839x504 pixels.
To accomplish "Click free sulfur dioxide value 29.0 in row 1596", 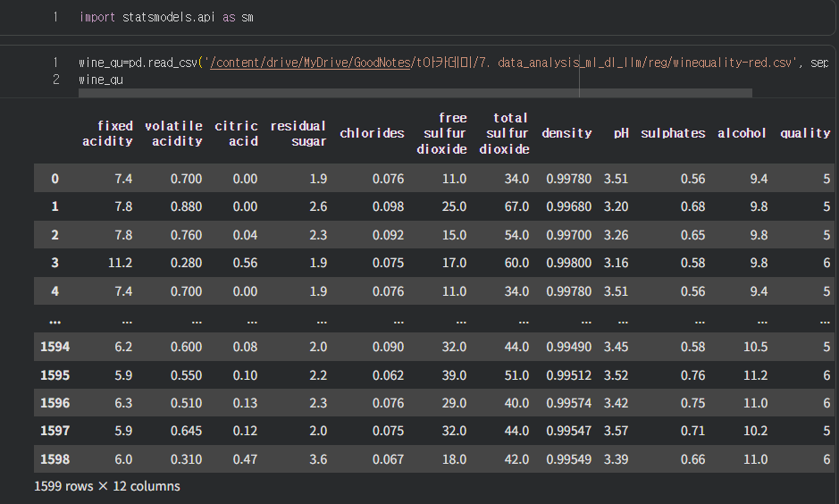I will pyautogui.click(x=454, y=403).
